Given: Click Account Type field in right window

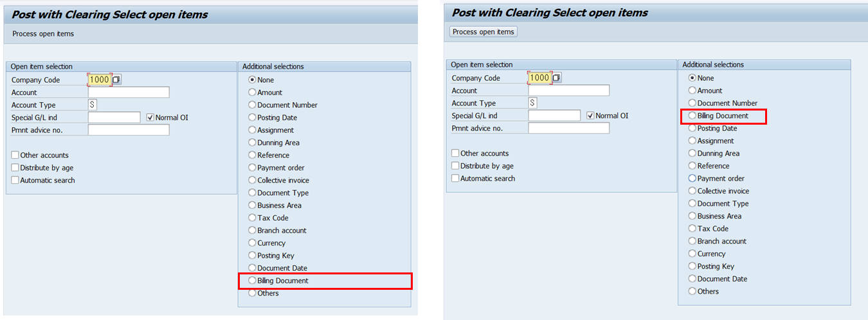Looking at the screenshot, I should tap(532, 103).
